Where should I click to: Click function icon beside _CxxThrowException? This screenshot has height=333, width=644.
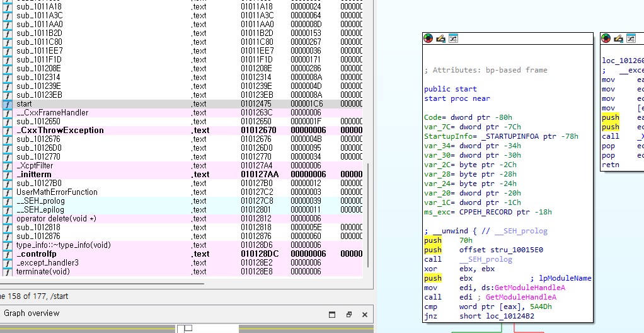click(8, 131)
